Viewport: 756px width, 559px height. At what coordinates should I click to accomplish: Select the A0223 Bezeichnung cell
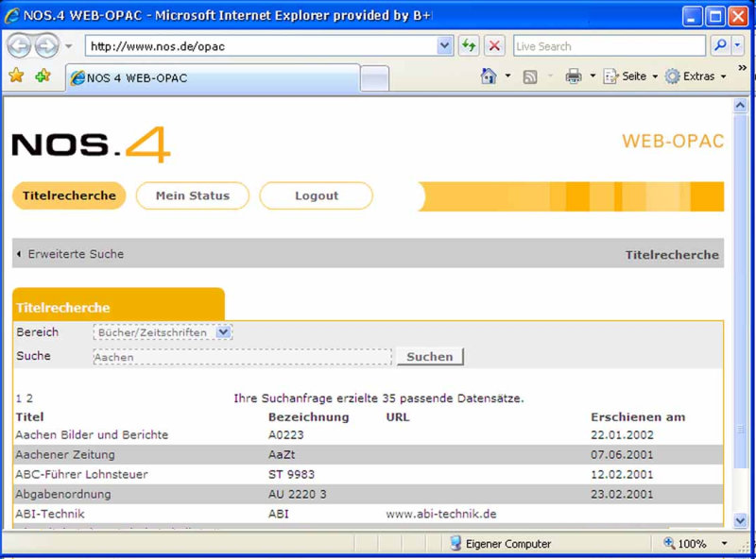pos(286,434)
